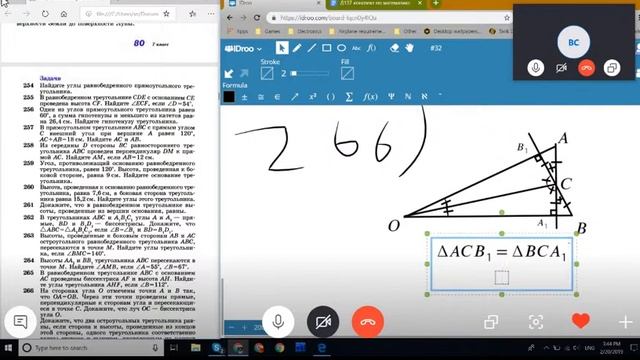640x360 pixels.
Task: Reload the IDroo page
Action: [257, 18]
